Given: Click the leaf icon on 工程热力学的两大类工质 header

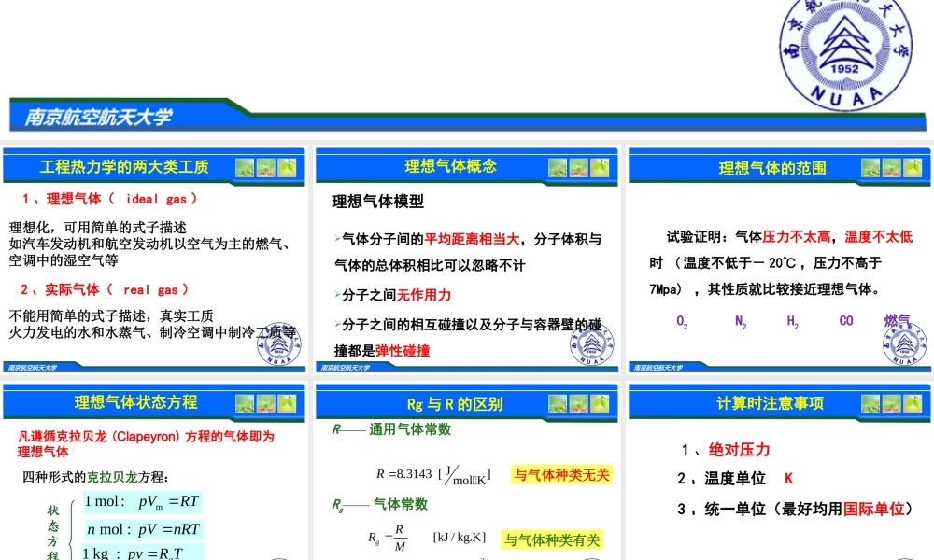Looking at the screenshot, I should coord(287,168).
